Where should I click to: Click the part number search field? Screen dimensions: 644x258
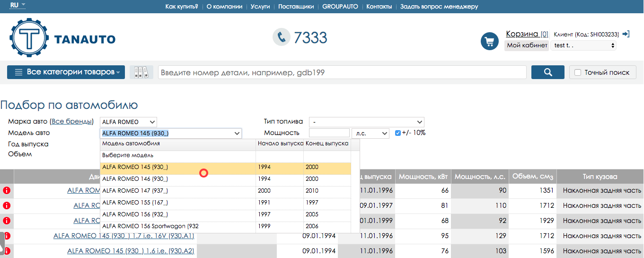coord(342,72)
